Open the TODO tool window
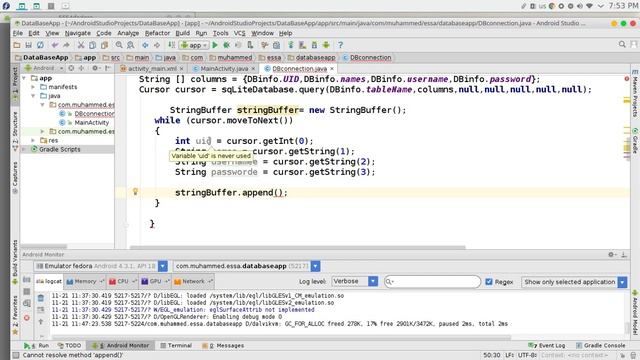Viewport: 640px width, 360px height. click(69, 345)
